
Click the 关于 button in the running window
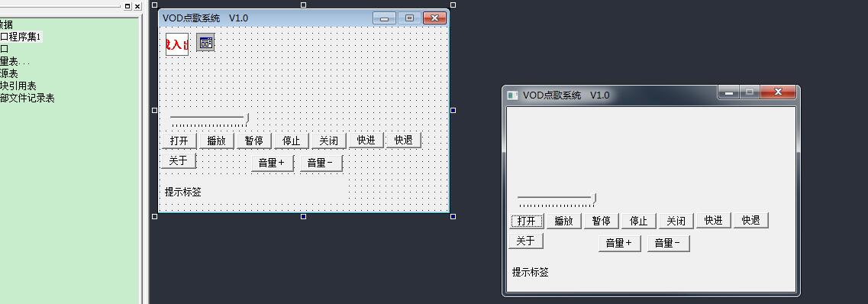(x=526, y=241)
